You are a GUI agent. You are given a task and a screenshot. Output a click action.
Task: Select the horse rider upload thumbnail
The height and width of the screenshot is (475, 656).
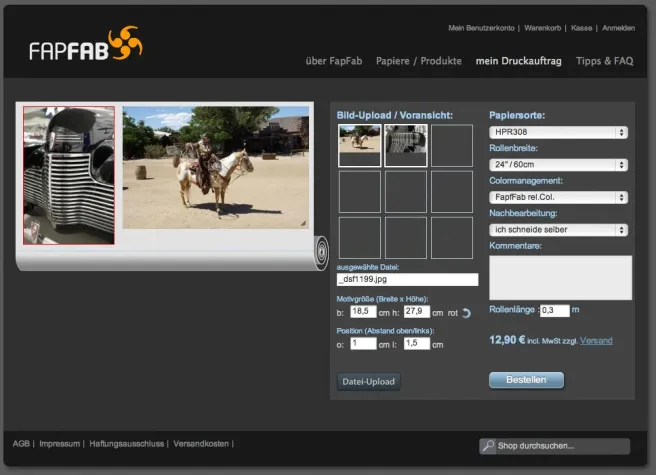pyautogui.click(x=359, y=145)
